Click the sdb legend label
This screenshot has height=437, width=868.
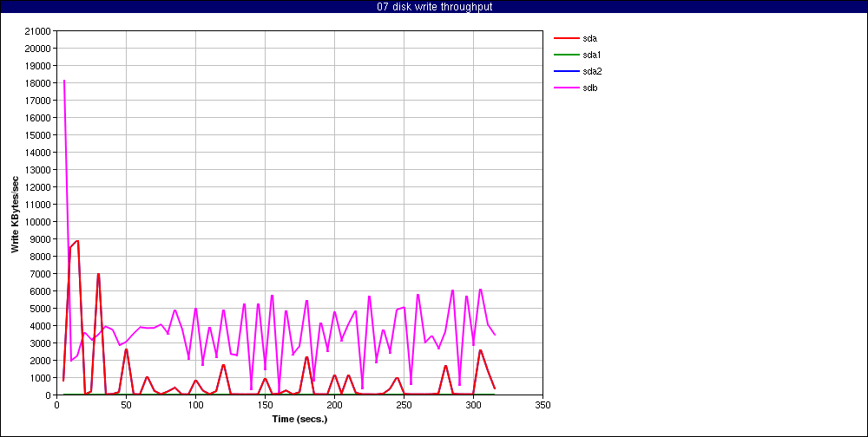tap(590, 88)
